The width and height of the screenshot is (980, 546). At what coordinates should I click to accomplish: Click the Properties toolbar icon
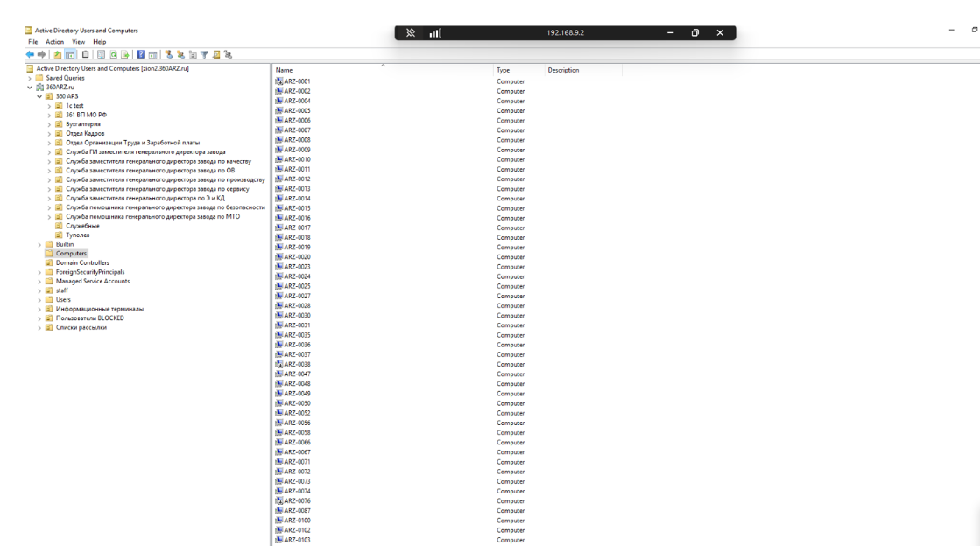[102, 54]
